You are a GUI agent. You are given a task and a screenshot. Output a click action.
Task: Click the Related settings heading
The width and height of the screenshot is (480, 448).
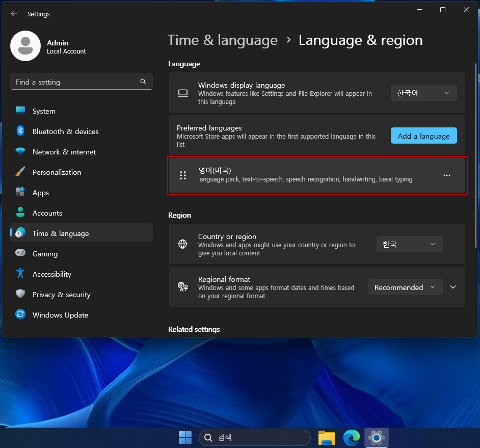pos(194,329)
